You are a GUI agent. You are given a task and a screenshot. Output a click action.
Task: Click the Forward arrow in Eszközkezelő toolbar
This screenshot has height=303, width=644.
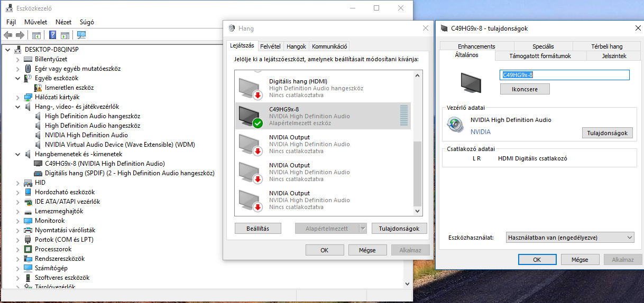point(20,35)
